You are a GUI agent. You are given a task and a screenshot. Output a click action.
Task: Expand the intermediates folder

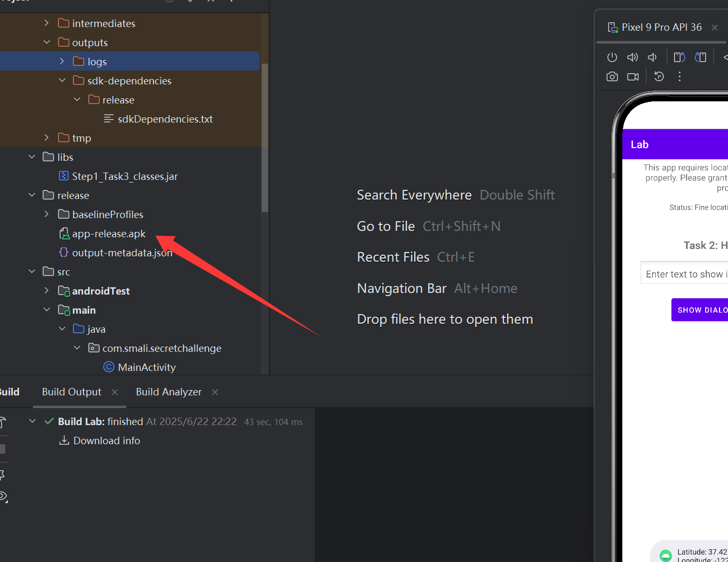tap(47, 23)
